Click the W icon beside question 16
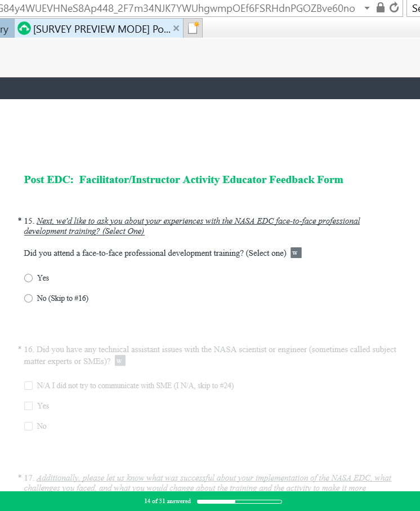Viewport: 420px width, 511px height. [120, 361]
